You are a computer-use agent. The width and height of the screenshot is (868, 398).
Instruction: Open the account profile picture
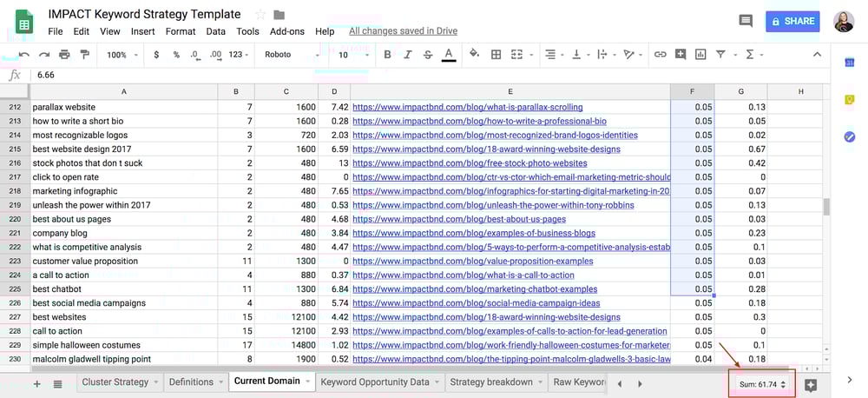click(844, 22)
